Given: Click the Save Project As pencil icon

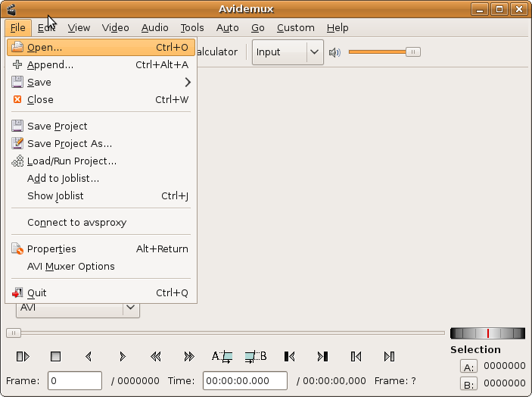Looking at the screenshot, I should click(x=17, y=143).
